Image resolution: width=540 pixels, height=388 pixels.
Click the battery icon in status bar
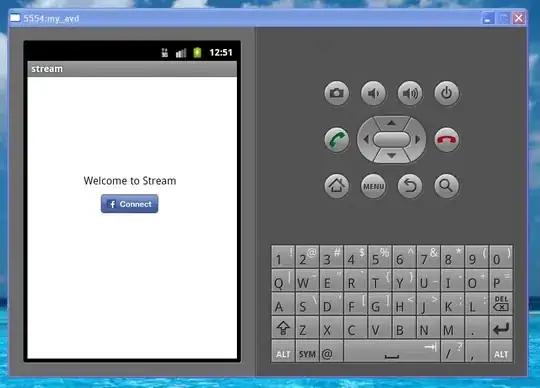click(197, 52)
